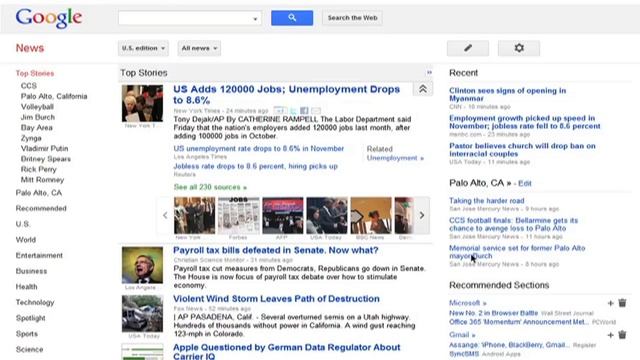640x360 pixels.
Task: Open the All news dropdown
Action: (x=199, y=48)
